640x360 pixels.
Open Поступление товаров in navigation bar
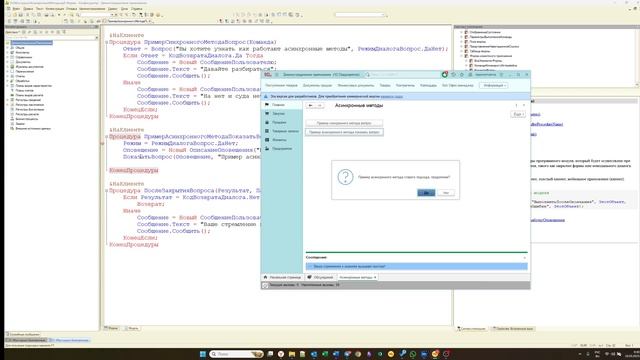click(281, 86)
